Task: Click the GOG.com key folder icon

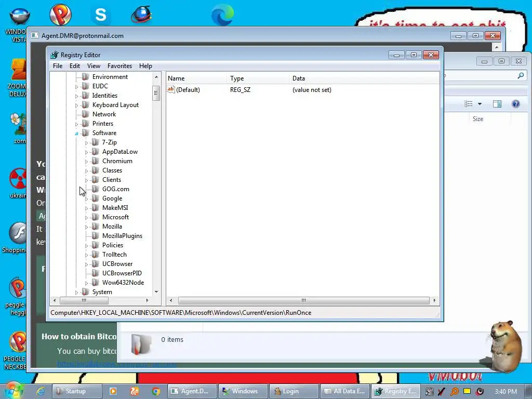Action: point(96,189)
